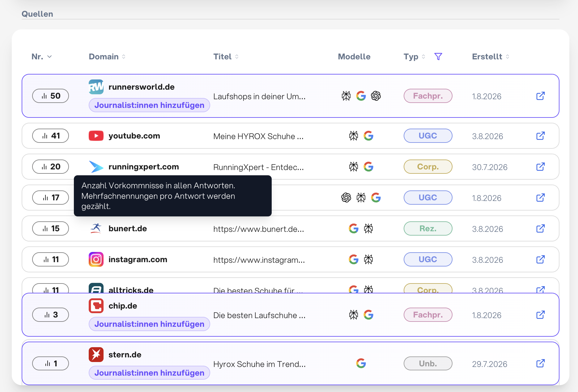Add journalists for chip.de

point(149,324)
